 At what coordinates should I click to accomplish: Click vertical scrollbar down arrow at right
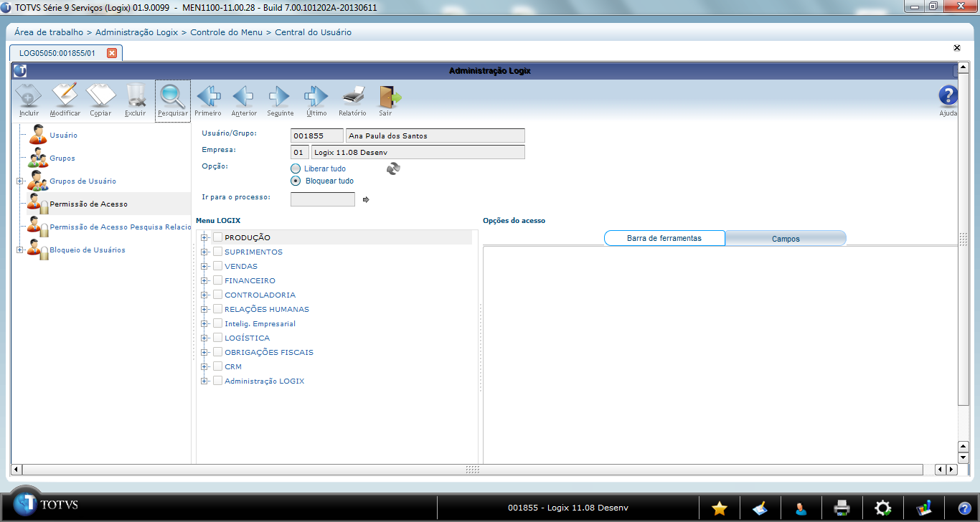963,457
